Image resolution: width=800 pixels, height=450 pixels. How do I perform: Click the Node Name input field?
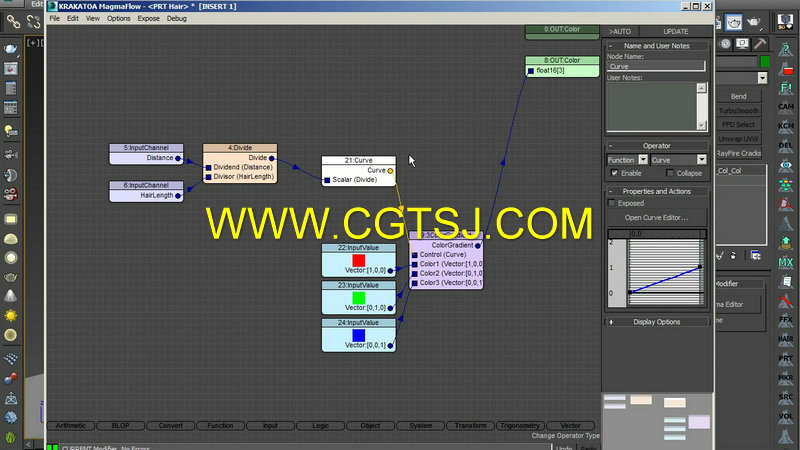656,66
